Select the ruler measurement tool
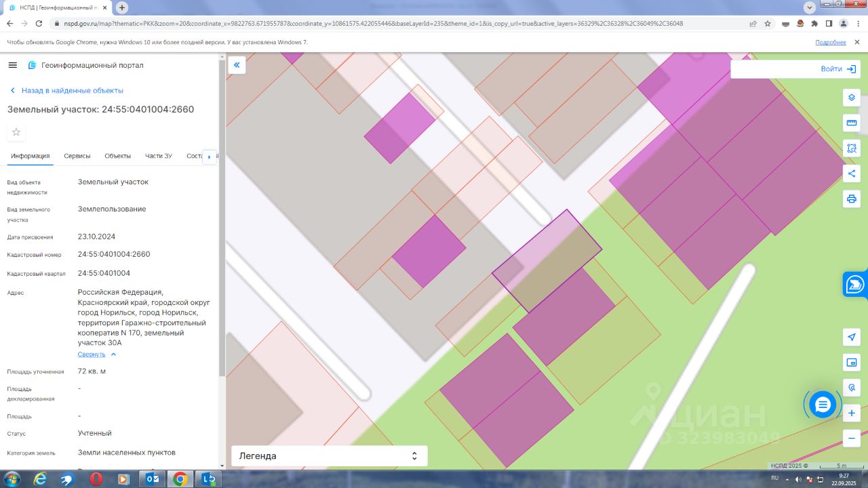868x488 pixels. [851, 123]
